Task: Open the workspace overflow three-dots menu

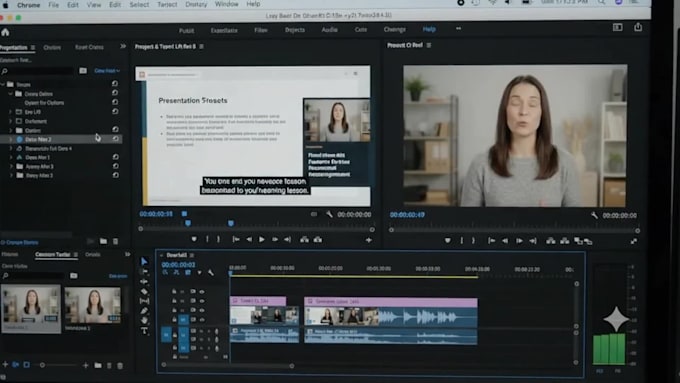Action: (458, 29)
